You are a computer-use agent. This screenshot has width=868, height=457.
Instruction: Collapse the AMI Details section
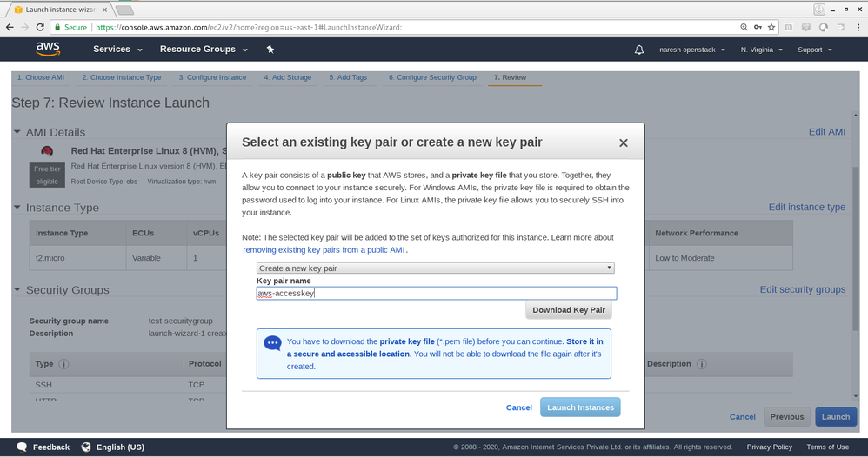coord(17,132)
